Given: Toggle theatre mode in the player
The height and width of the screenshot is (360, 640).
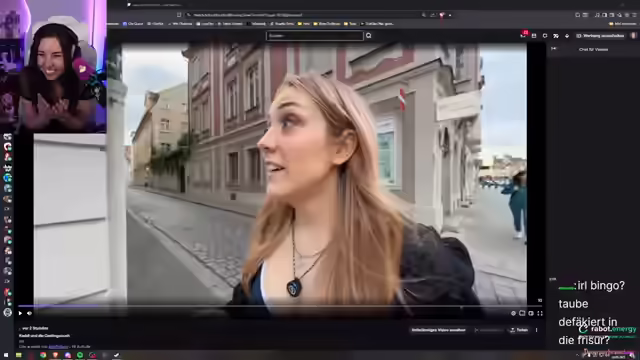Looking at the screenshot, I should 531,313.
